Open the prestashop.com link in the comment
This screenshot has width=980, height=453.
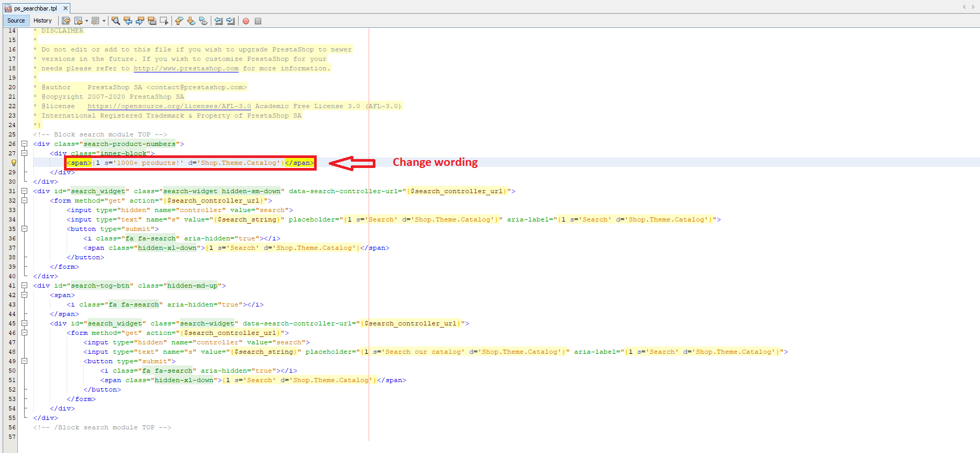pos(186,69)
